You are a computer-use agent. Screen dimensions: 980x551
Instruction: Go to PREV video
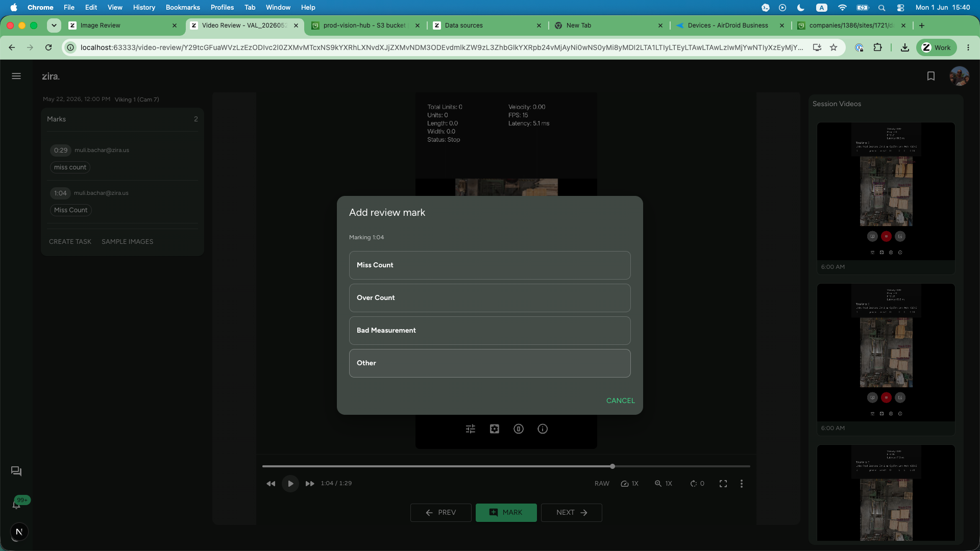click(440, 513)
